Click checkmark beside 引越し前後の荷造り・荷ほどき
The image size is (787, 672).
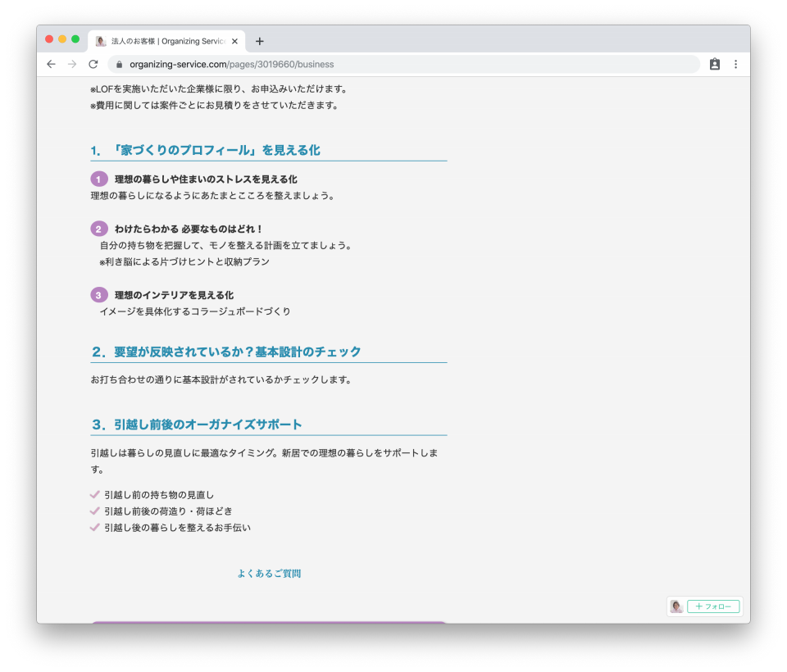pyautogui.click(x=94, y=511)
